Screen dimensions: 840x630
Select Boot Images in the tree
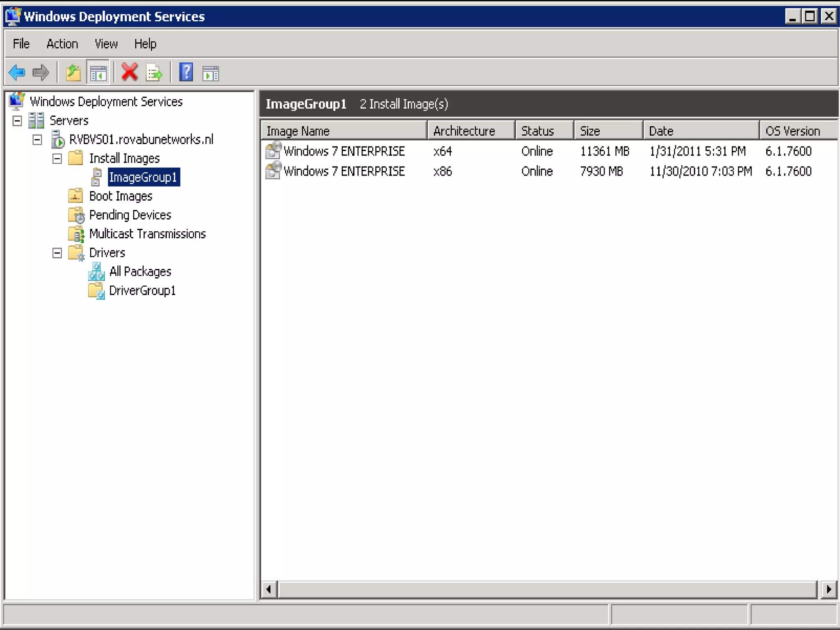pos(121,196)
